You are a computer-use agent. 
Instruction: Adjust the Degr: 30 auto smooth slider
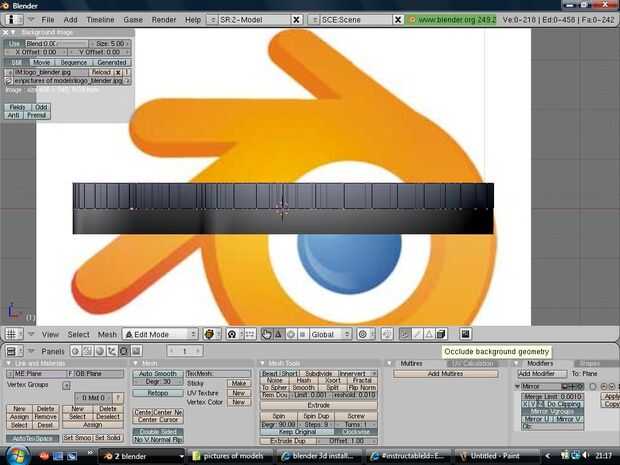(x=158, y=382)
